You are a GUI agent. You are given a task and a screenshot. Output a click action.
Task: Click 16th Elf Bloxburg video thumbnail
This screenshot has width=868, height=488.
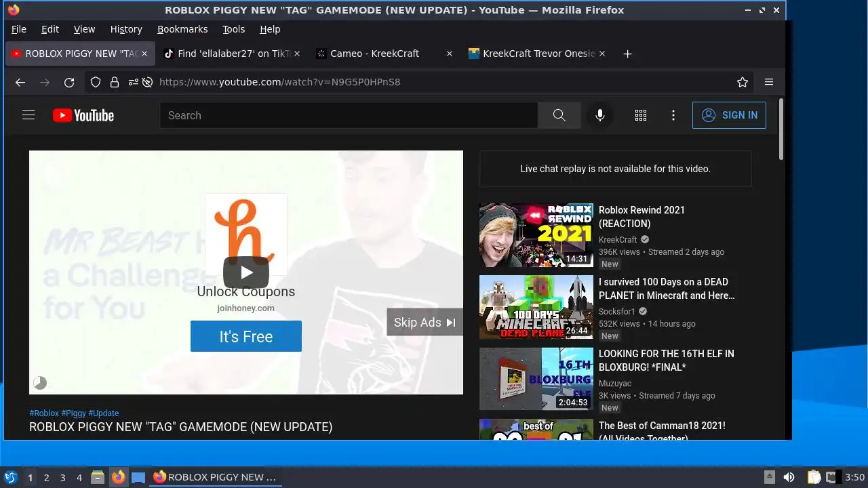pos(536,379)
